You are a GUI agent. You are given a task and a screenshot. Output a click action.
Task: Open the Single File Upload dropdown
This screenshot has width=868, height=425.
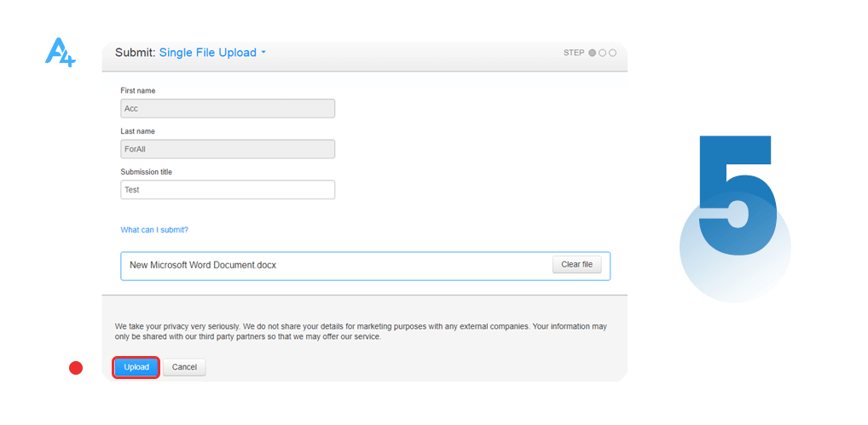pos(212,53)
